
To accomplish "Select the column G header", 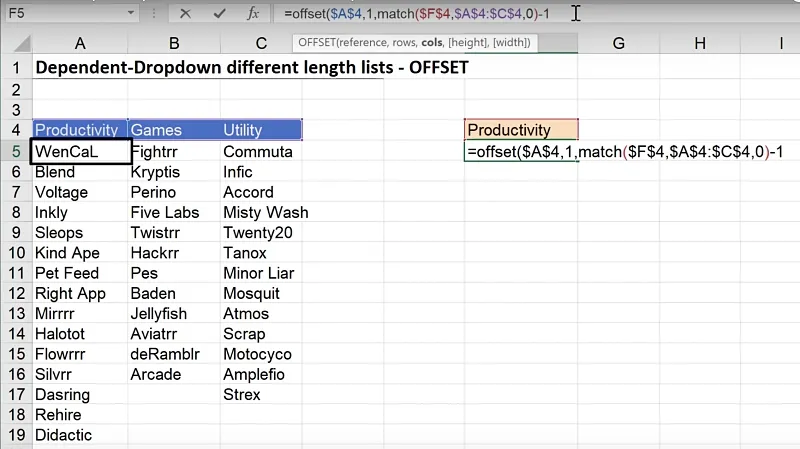I will (618, 43).
